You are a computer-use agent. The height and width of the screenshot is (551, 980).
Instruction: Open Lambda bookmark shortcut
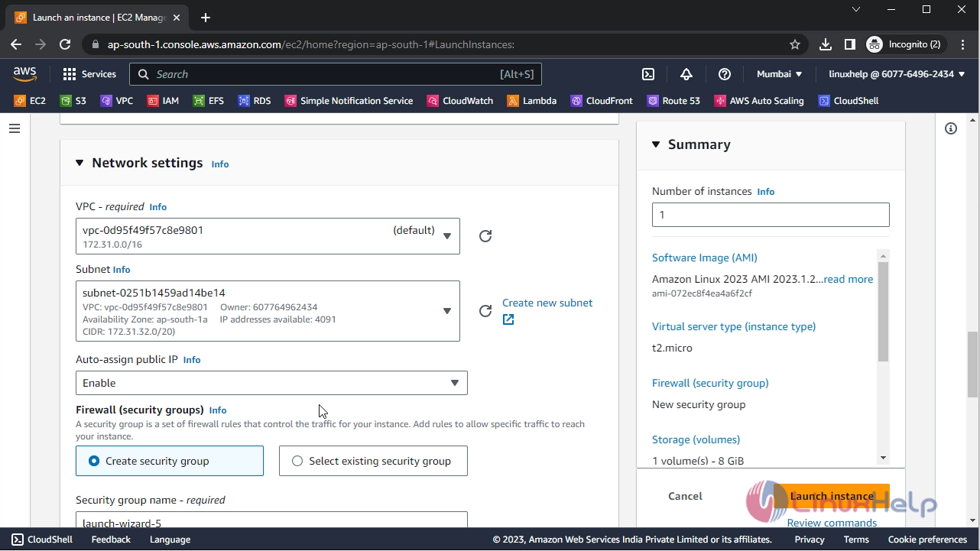tap(531, 101)
